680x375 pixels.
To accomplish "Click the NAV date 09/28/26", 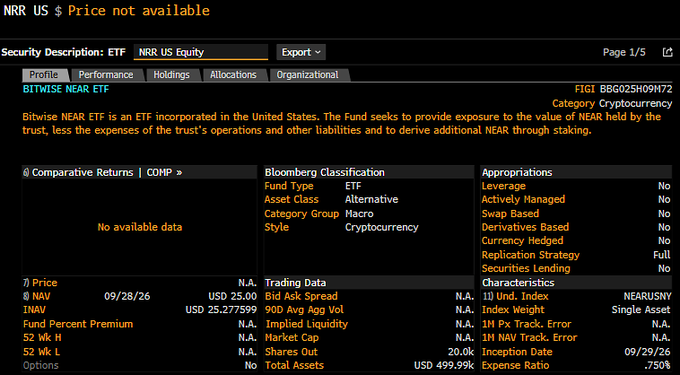I will click(x=127, y=297).
